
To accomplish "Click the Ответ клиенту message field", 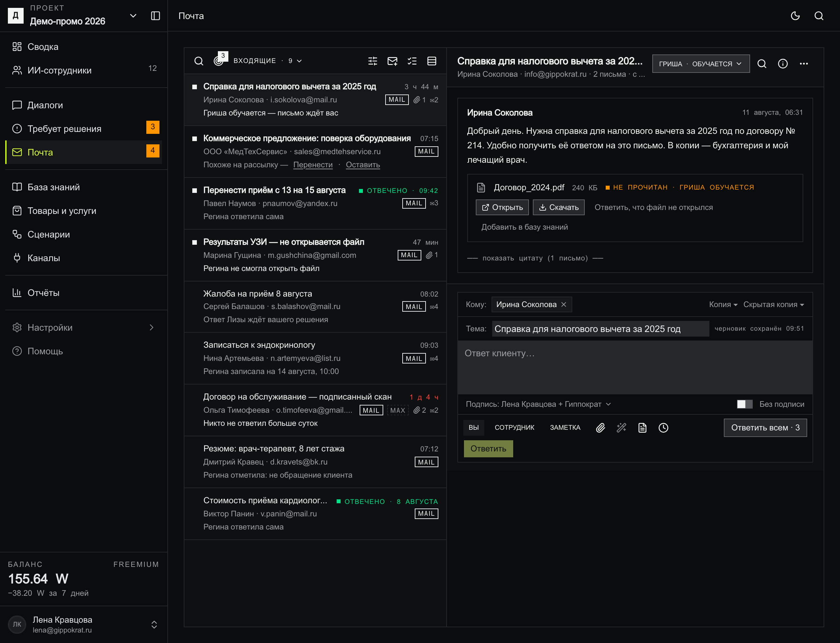I will (635, 367).
